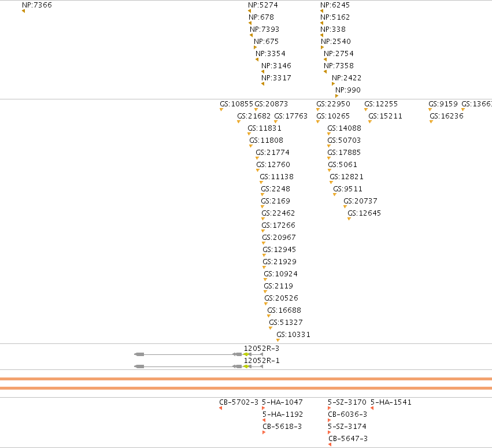Click the NP:2754 label
The width and height of the screenshot is (492, 448).
click(339, 54)
